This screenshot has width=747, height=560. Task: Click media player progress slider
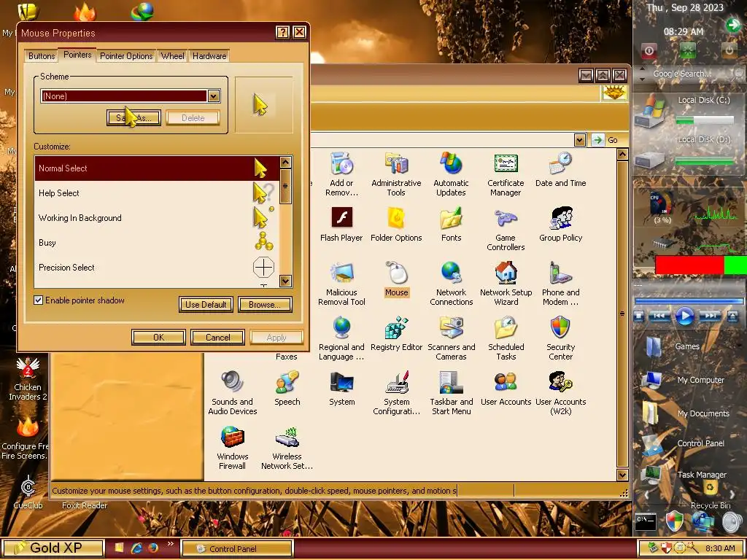coord(689,301)
